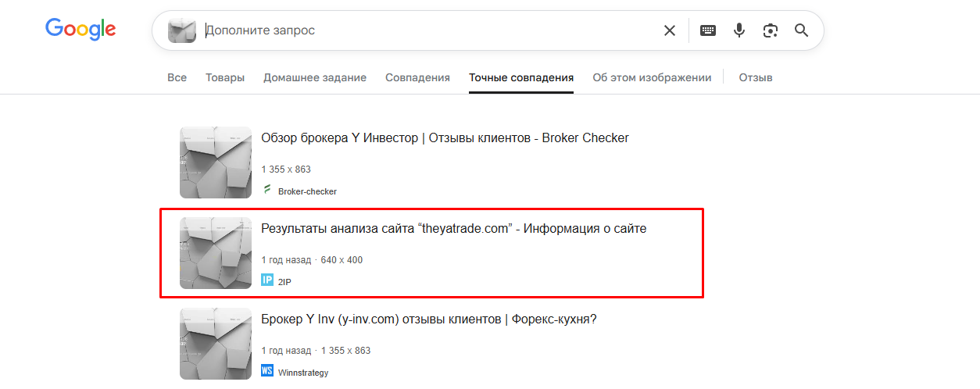This screenshot has height=389, width=980.
Task: Open the 'Совпадения' tab
Action: click(417, 77)
